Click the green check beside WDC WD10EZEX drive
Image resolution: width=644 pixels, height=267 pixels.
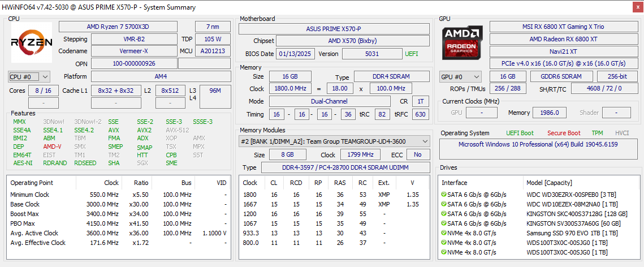click(444, 204)
